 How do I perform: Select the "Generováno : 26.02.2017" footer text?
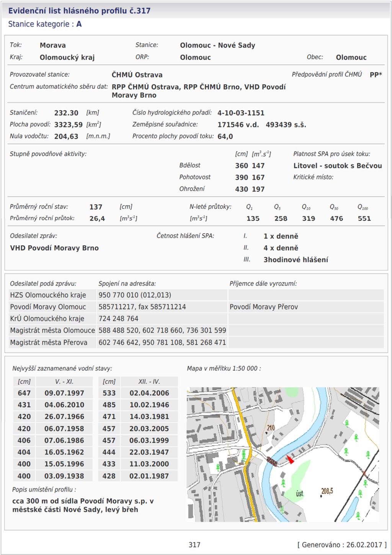pyautogui.click(x=342, y=545)
